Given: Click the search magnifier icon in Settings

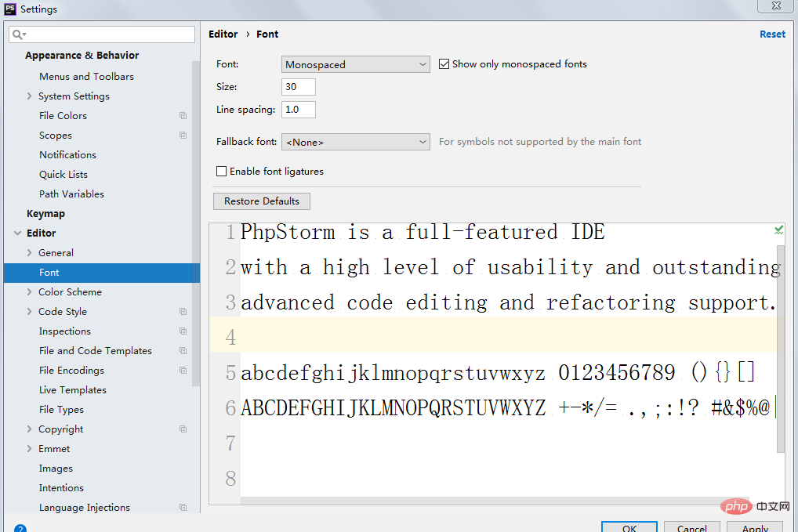Looking at the screenshot, I should coord(18,34).
